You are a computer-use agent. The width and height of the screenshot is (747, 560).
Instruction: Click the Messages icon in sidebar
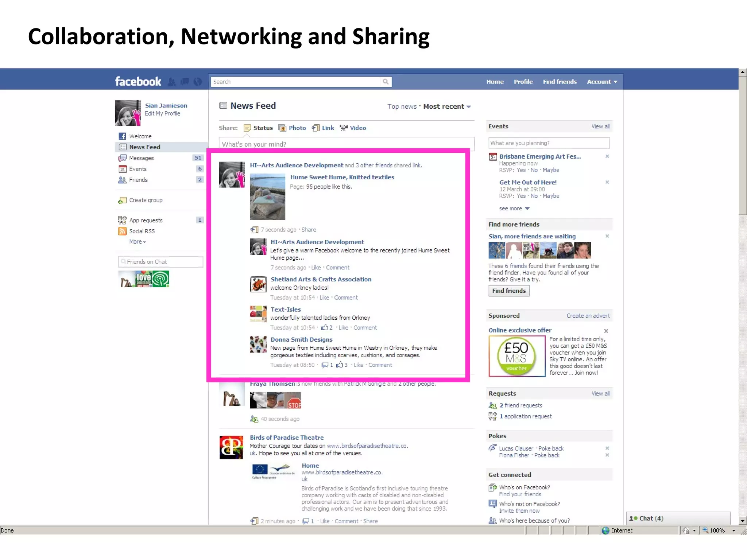click(123, 158)
